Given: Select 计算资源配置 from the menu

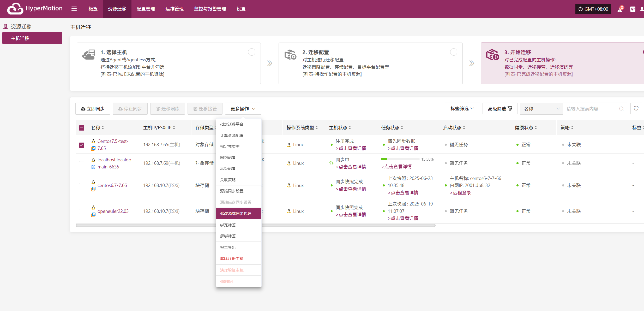Looking at the screenshot, I should pos(239,136).
